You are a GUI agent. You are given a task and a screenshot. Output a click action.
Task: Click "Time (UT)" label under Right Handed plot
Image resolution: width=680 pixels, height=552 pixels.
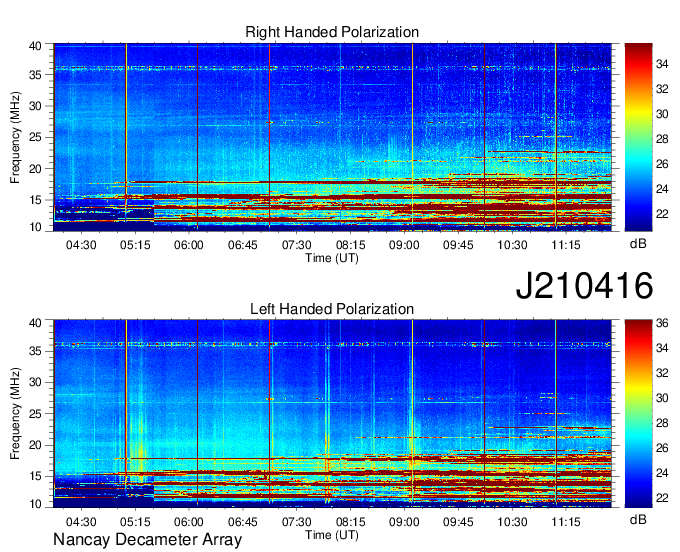point(332,258)
